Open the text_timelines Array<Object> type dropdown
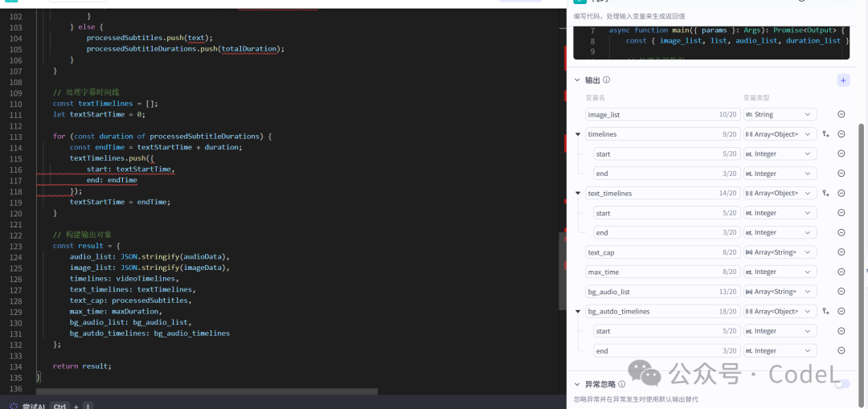The height and width of the screenshot is (409, 868). tap(780, 193)
